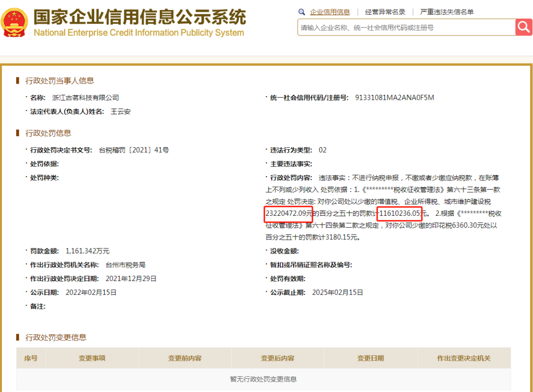Focus the enterprise name search input field
Viewport: 533px width, 392px height.
pos(406,28)
